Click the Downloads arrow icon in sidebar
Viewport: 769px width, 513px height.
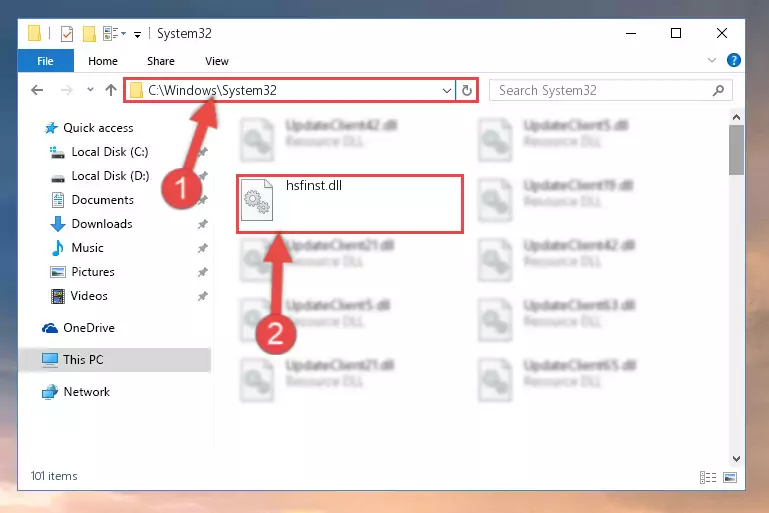click(x=58, y=224)
